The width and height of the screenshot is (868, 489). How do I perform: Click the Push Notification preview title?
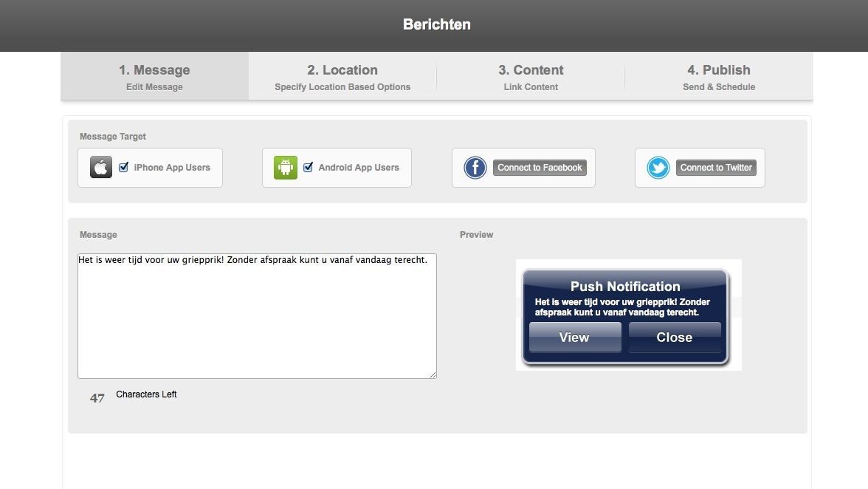(x=626, y=287)
